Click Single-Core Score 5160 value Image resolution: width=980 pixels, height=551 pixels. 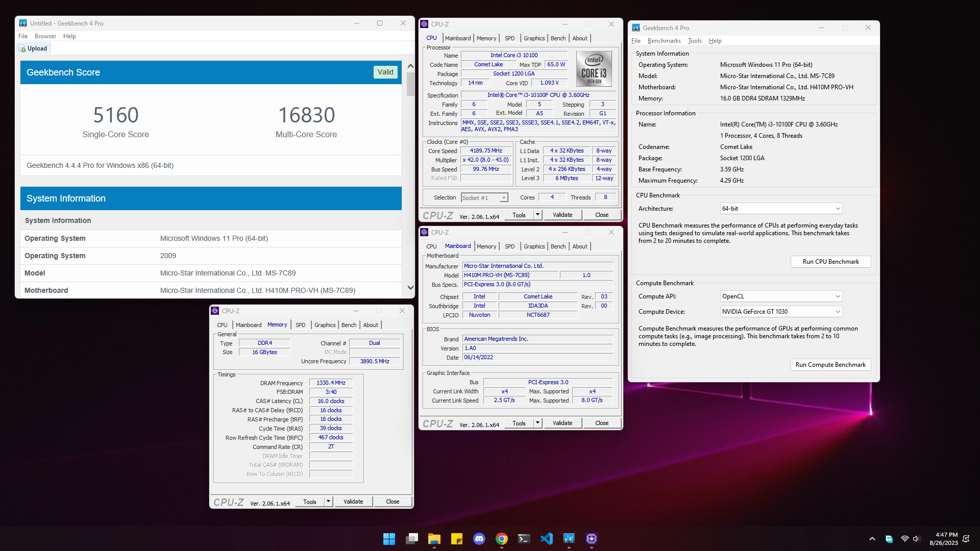(x=116, y=115)
